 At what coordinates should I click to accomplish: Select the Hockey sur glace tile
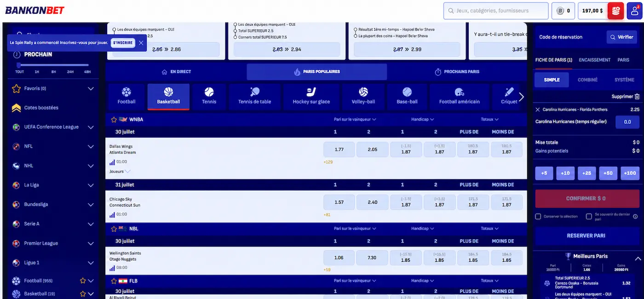311,97
